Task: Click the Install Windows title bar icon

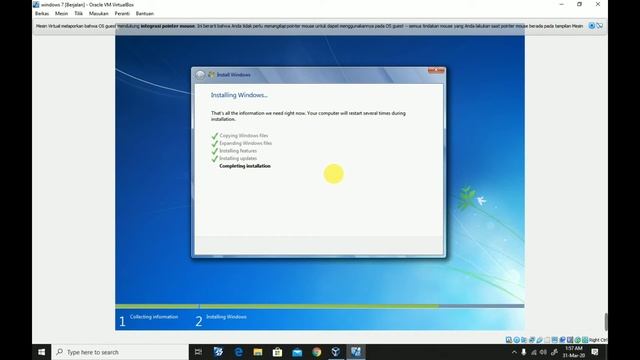Action: [x=211, y=75]
